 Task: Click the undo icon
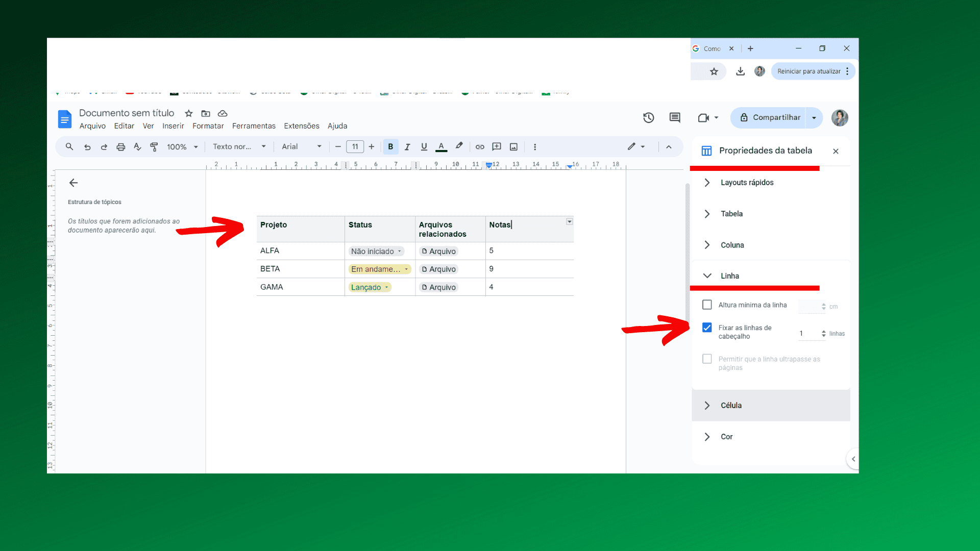pos(86,146)
